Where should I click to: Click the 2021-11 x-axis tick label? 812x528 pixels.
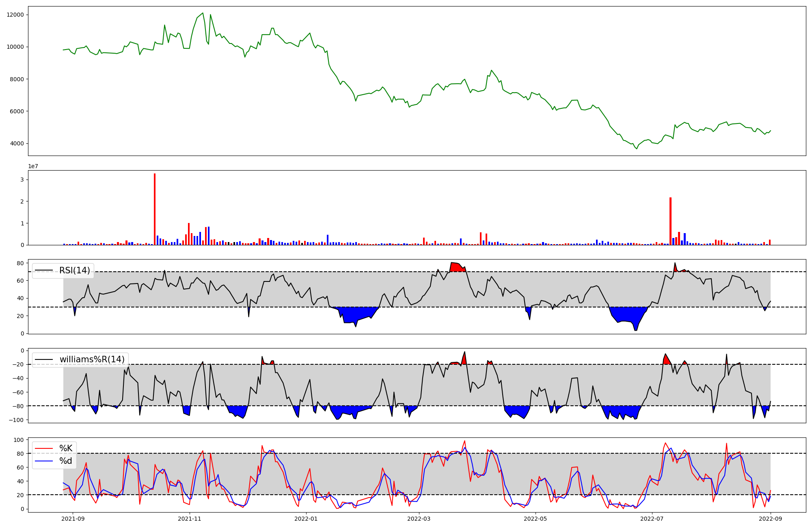190,519
